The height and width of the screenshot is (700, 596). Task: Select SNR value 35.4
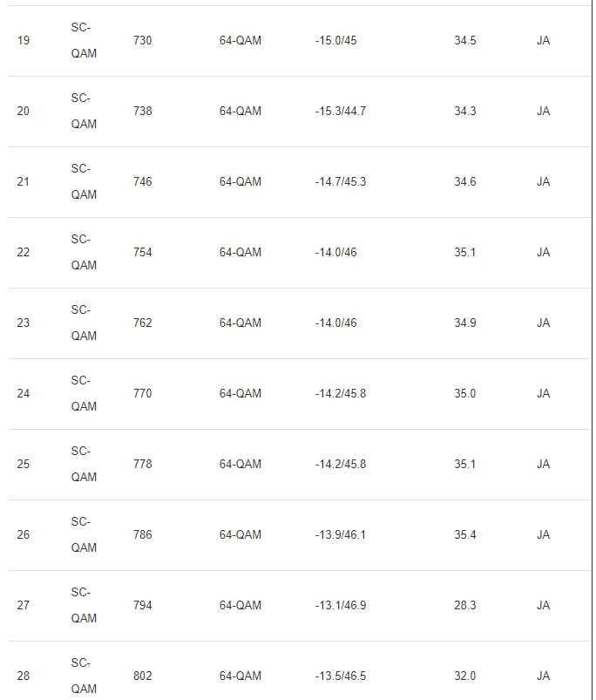click(x=465, y=535)
